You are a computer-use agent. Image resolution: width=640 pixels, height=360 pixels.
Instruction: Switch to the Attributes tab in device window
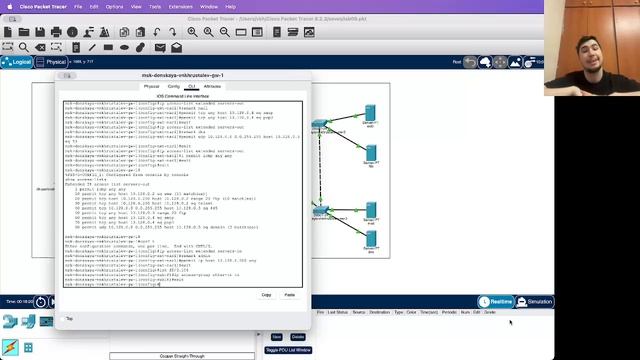[x=212, y=87]
